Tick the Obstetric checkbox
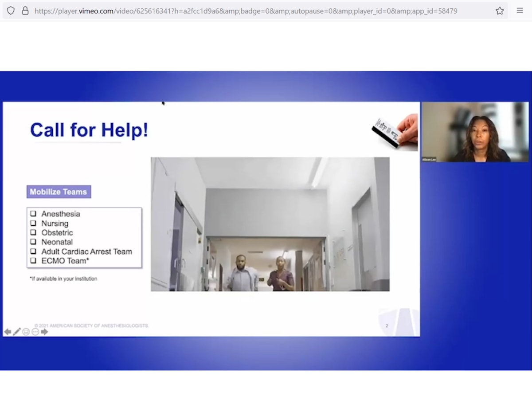The height and width of the screenshot is (420, 532). click(x=33, y=232)
